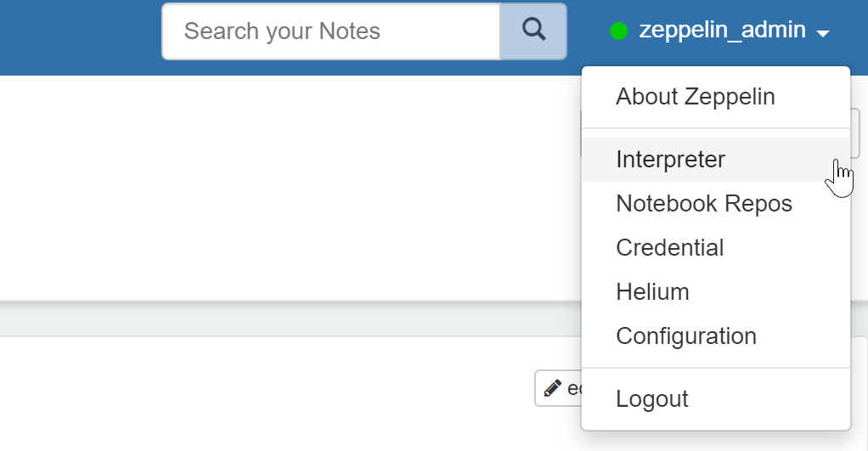Focus the Search your Notes field
Screen dimensions: 868x451
click(x=331, y=31)
